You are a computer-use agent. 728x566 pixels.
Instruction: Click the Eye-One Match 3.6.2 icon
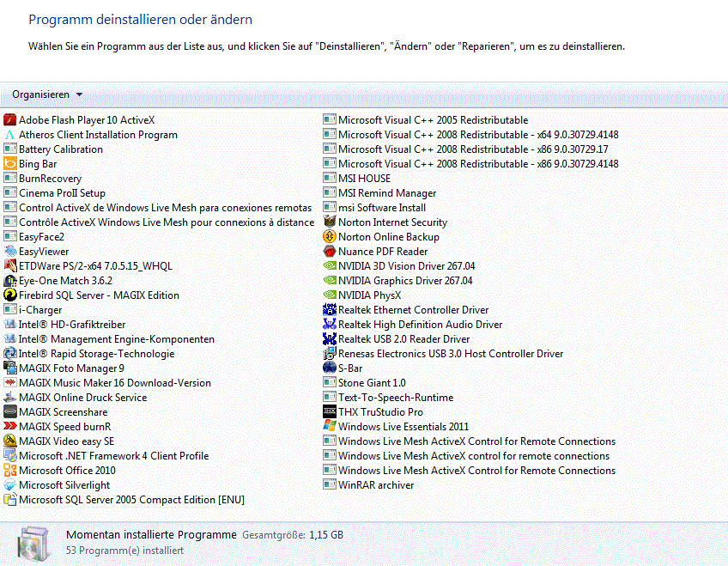click(x=9, y=281)
